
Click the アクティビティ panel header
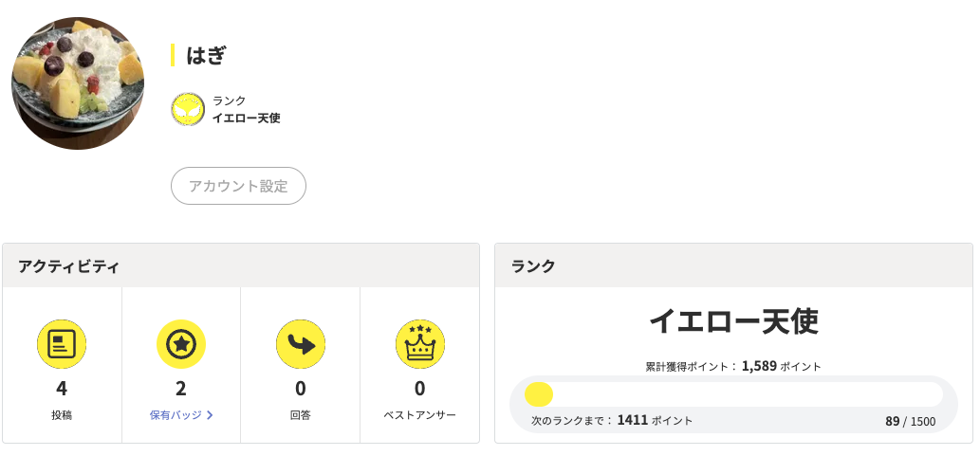[241, 265]
